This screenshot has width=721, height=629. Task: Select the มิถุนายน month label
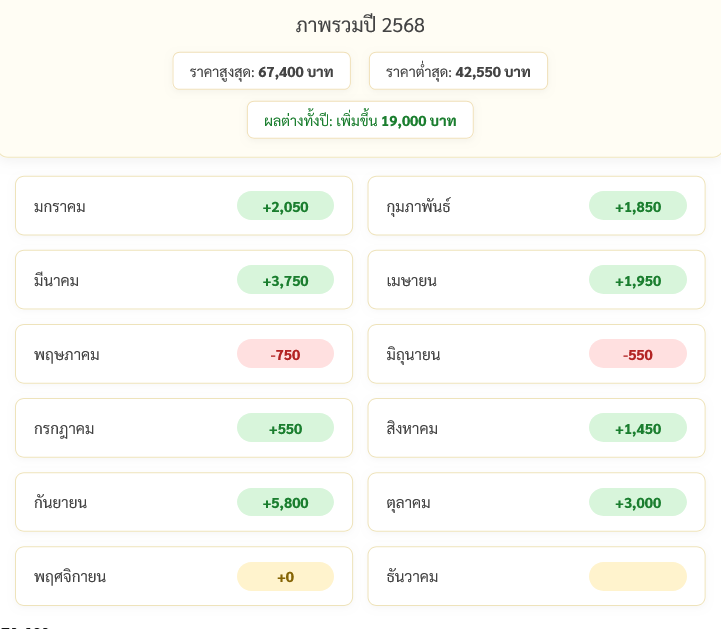coord(413,355)
